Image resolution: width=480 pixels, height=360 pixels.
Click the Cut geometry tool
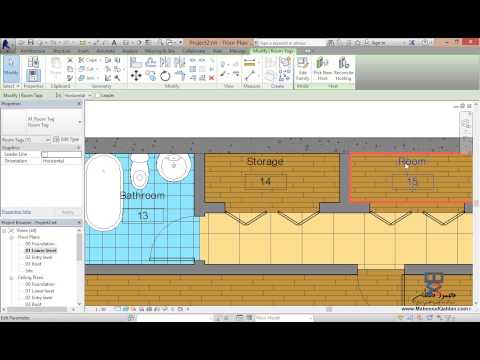(87, 69)
